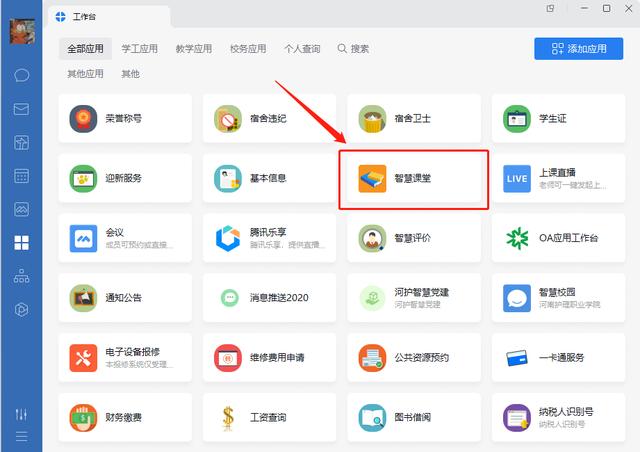The height and width of the screenshot is (452, 640).
Task: Switch to the 教学应用 tab
Action: click(x=194, y=49)
